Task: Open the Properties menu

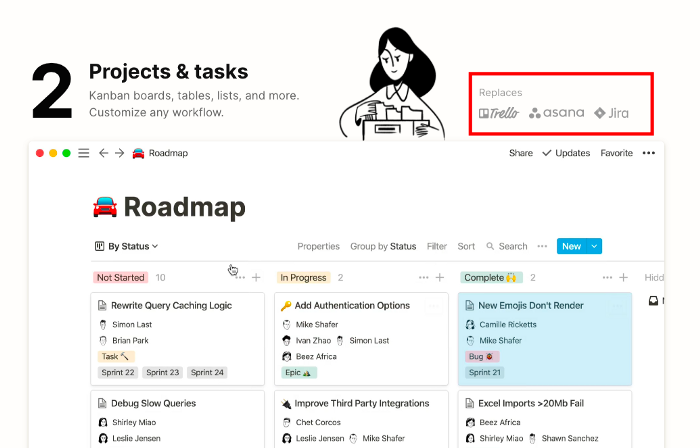Action: [318, 246]
